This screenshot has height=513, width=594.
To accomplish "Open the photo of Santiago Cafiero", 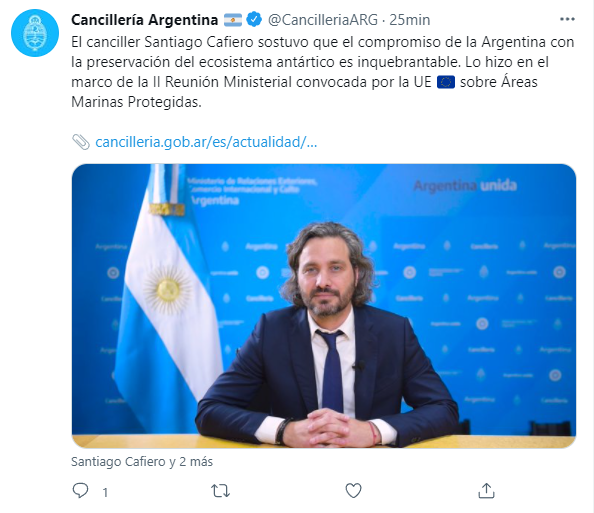I will click(x=324, y=306).
